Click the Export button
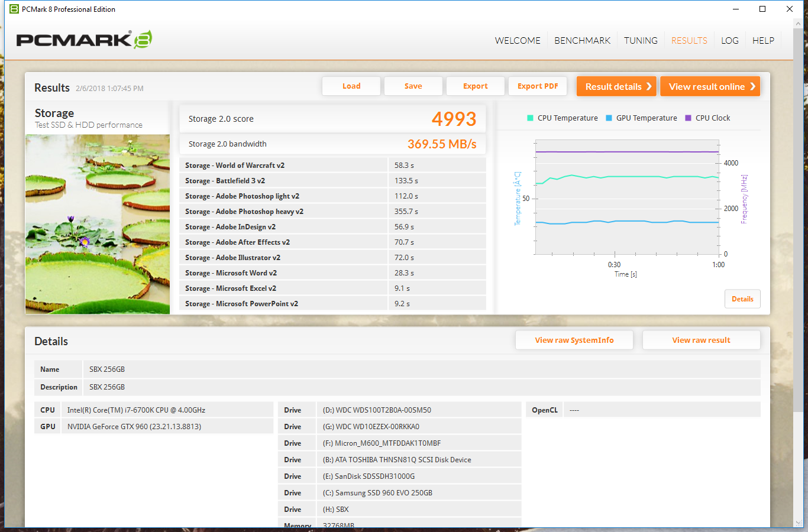Viewport: 808px width, 532px height. pyautogui.click(x=475, y=86)
